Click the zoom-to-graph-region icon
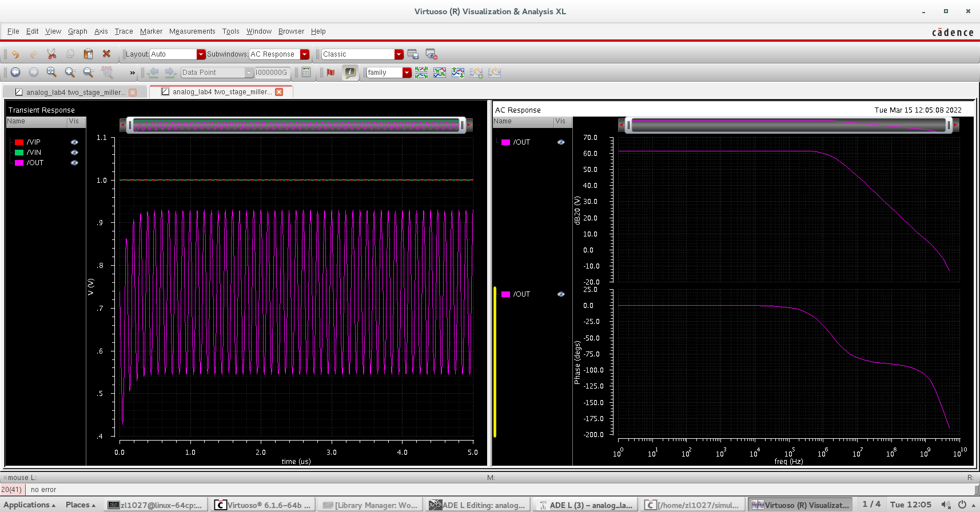Image resolution: width=980 pixels, height=512 pixels. tap(107, 72)
